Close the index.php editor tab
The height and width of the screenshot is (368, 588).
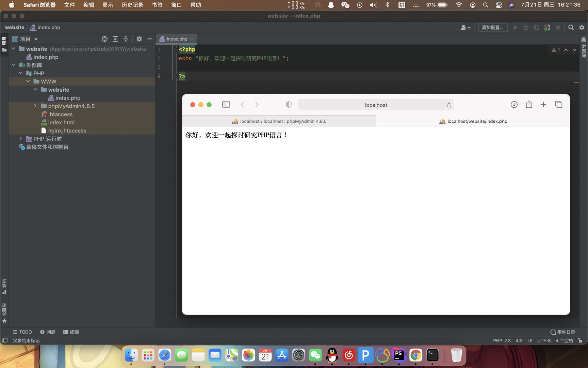coord(192,39)
